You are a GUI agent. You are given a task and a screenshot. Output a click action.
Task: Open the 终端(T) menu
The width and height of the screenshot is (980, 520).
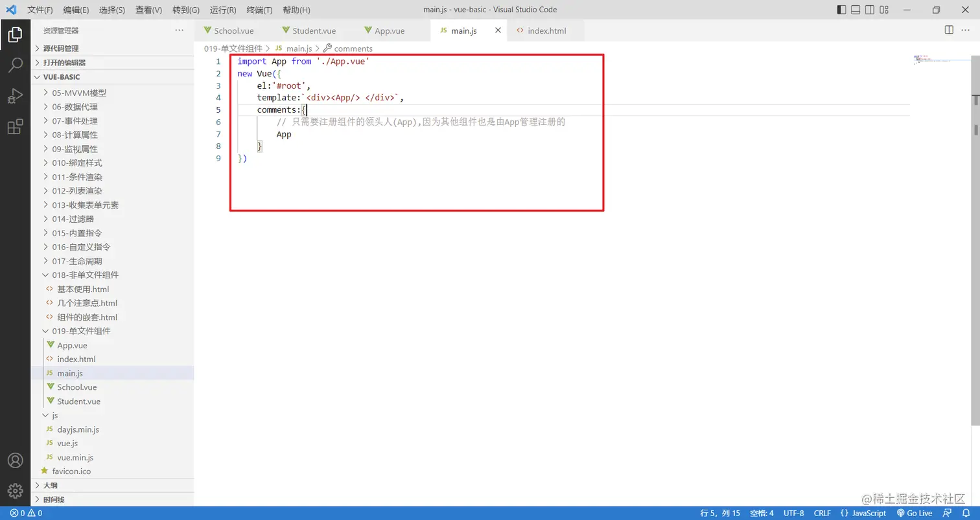(x=260, y=10)
